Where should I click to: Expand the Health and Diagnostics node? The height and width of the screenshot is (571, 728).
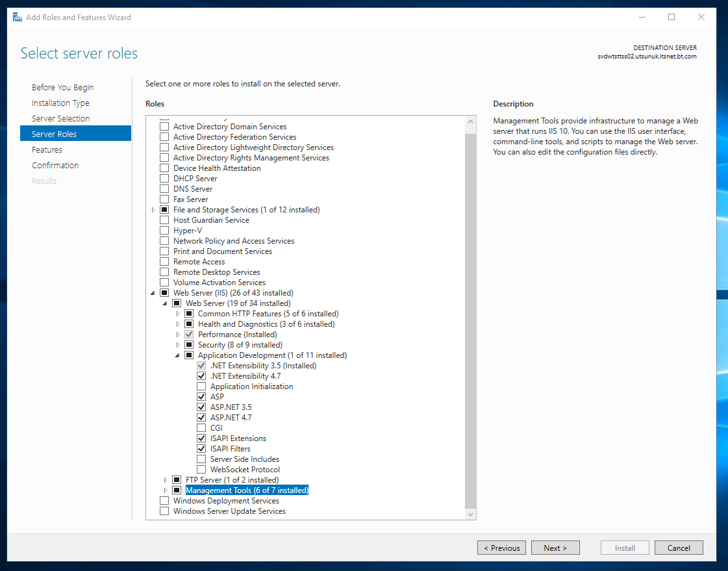178,324
